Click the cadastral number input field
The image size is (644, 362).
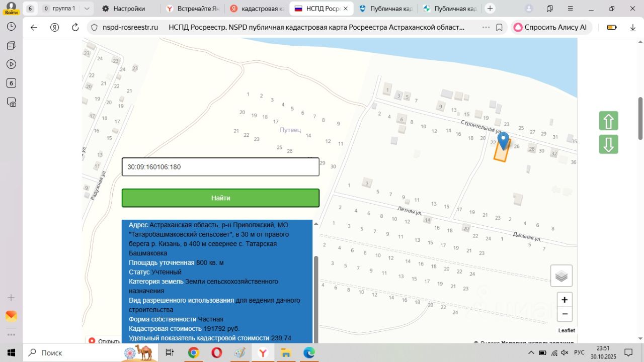click(220, 167)
